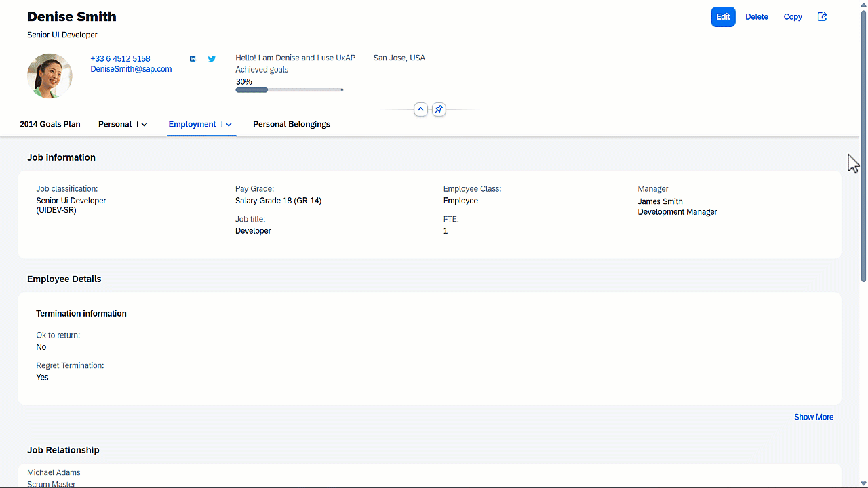868x488 pixels.
Task: Click the Copy button
Action: pos(793,17)
